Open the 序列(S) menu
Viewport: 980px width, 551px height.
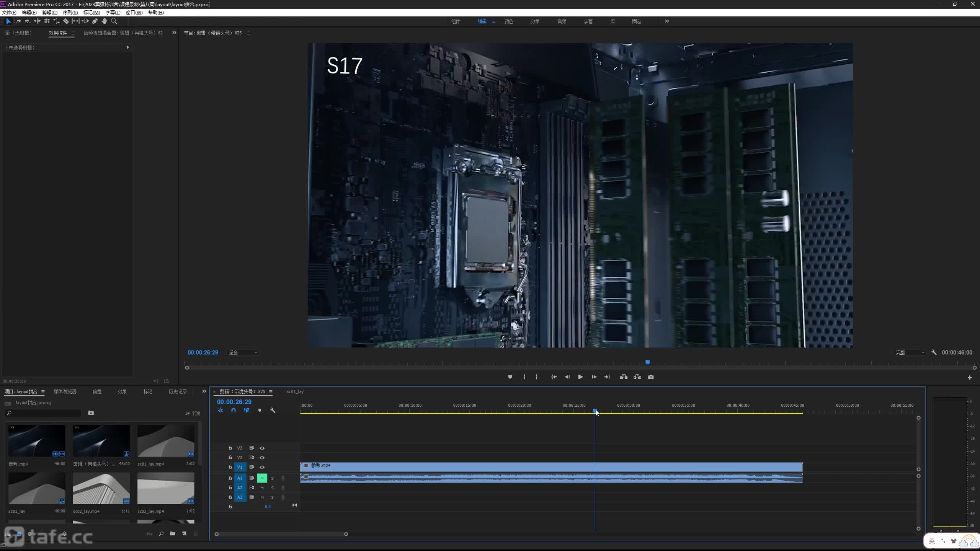pos(70,13)
